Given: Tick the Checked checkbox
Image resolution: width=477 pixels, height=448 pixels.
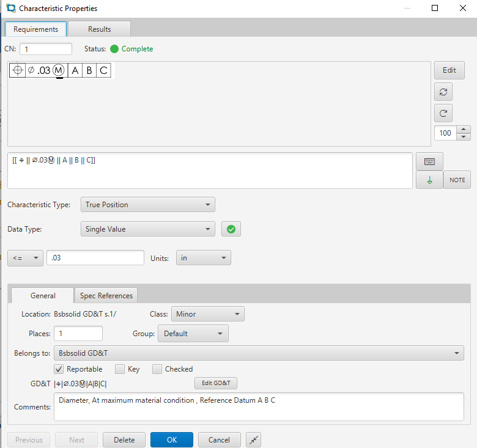Looking at the screenshot, I should 157,369.
